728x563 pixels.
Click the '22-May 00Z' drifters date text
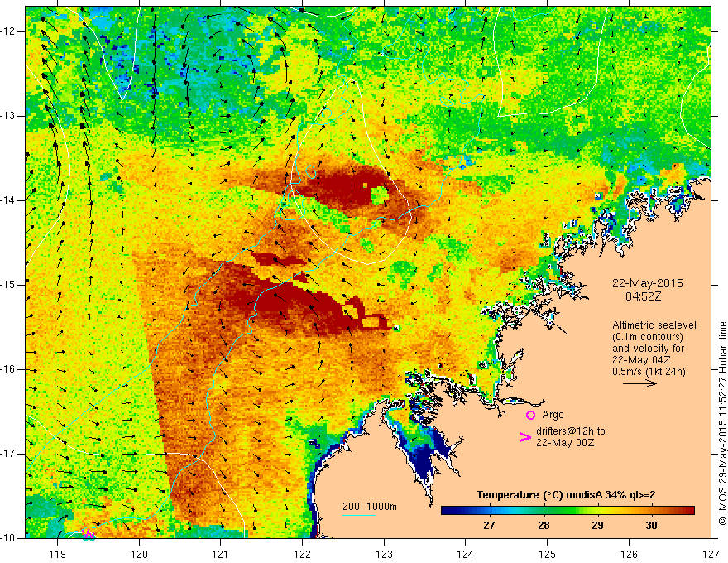point(564,443)
